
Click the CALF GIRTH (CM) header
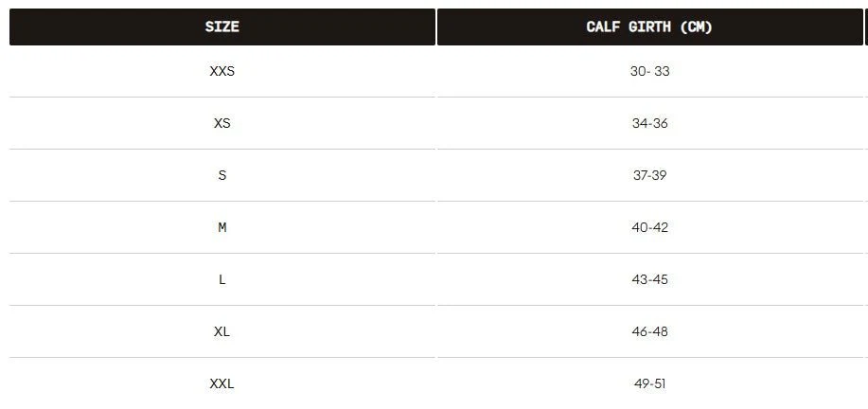[x=649, y=27]
